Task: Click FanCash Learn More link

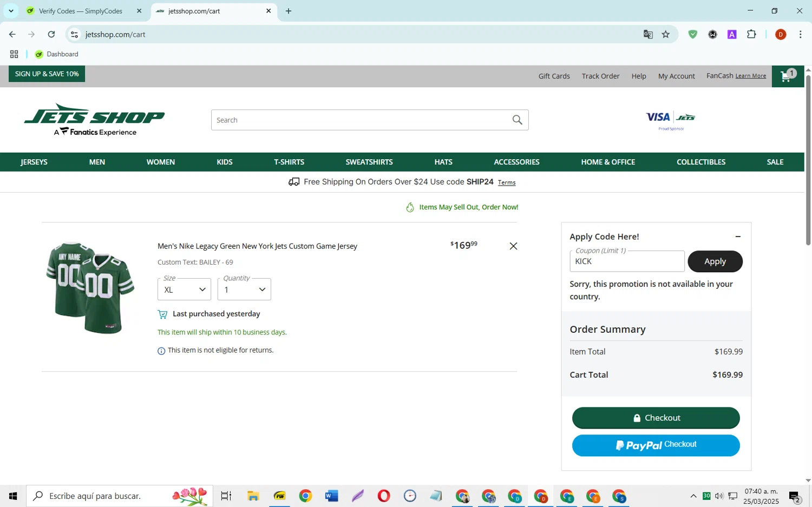Action: coord(750,76)
